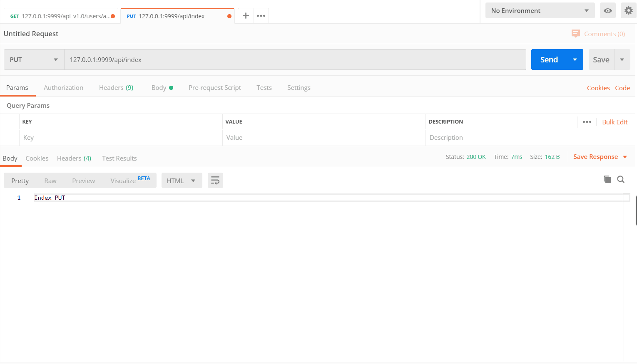Open the HTML response format dropdown
Viewport: 637px width, 364px height.
point(182,180)
